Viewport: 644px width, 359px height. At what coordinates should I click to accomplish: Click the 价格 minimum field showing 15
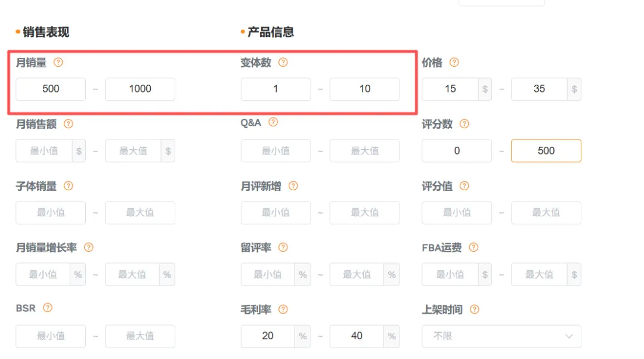click(450, 89)
